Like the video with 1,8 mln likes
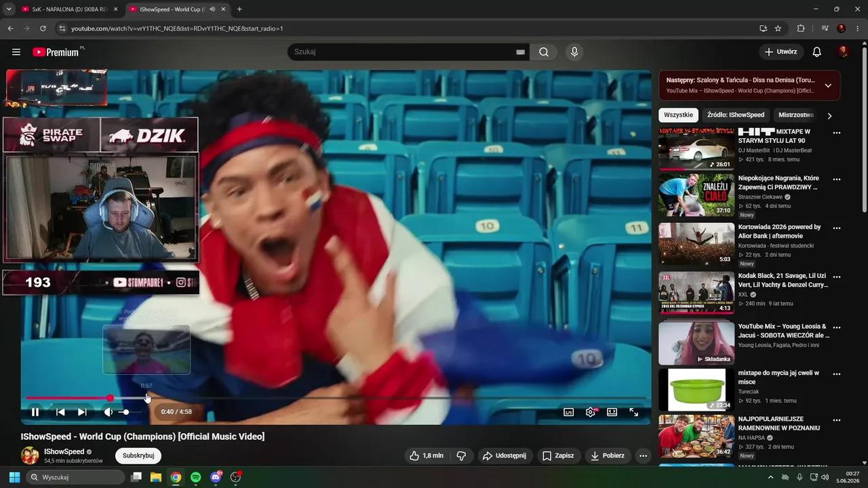 coord(427,455)
